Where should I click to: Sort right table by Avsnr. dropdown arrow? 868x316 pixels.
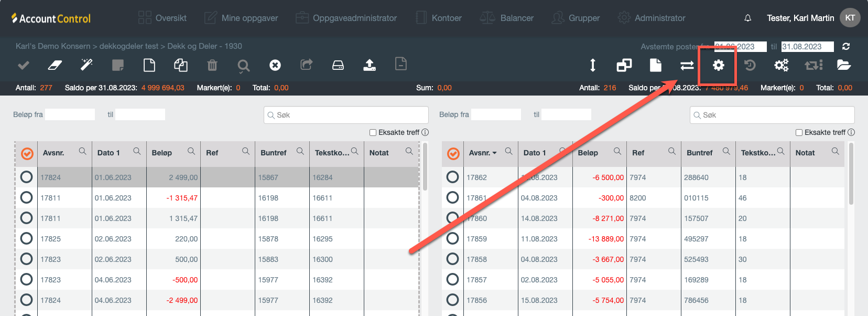pos(494,153)
